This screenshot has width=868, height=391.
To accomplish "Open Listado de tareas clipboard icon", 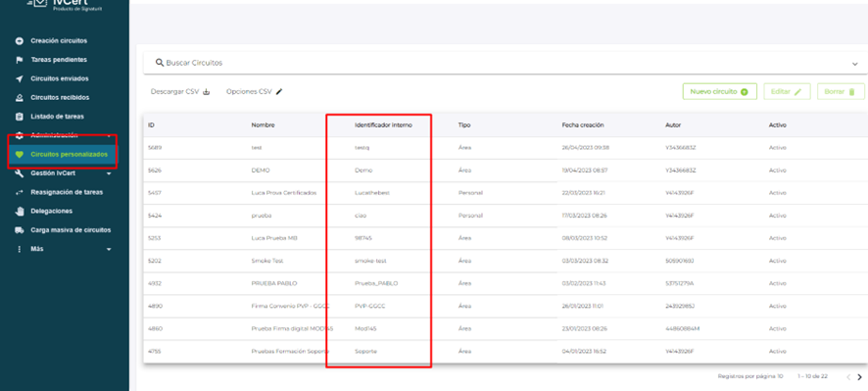I will click(20, 117).
